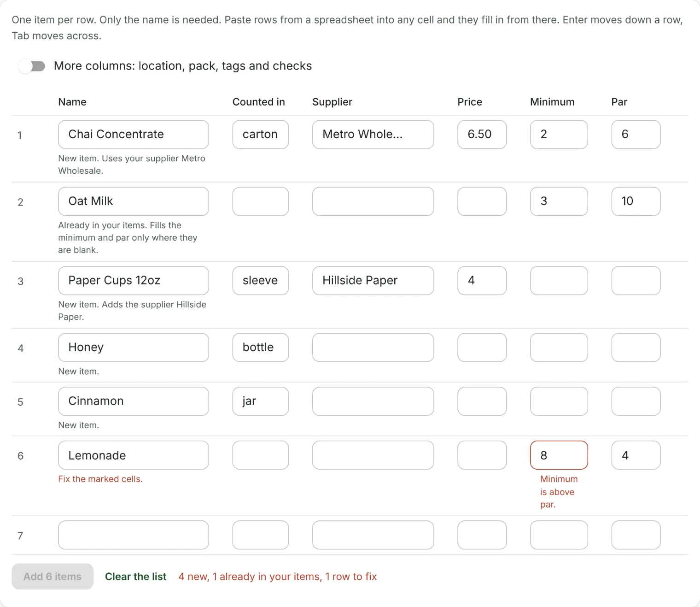
Task: Change the jar Counted in field
Action: click(261, 401)
